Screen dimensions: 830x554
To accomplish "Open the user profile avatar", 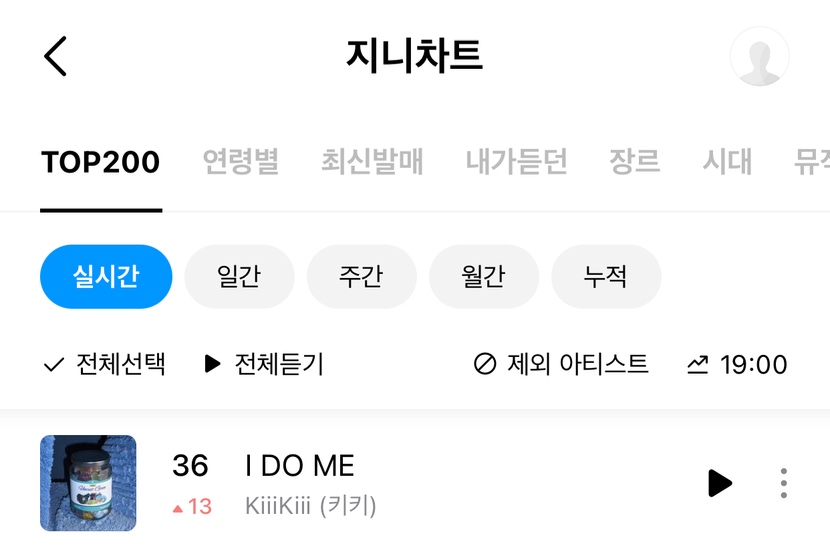I will [759, 56].
